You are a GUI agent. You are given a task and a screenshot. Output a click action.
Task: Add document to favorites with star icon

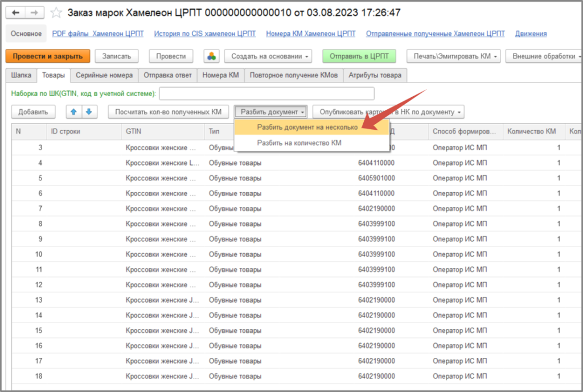tap(56, 13)
